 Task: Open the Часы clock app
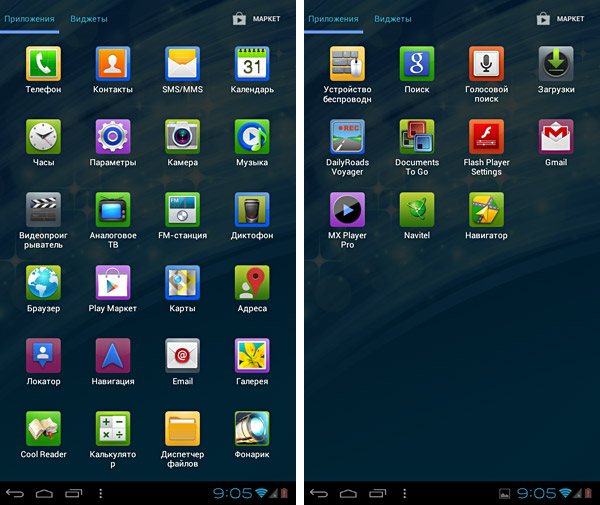pyautogui.click(x=43, y=137)
